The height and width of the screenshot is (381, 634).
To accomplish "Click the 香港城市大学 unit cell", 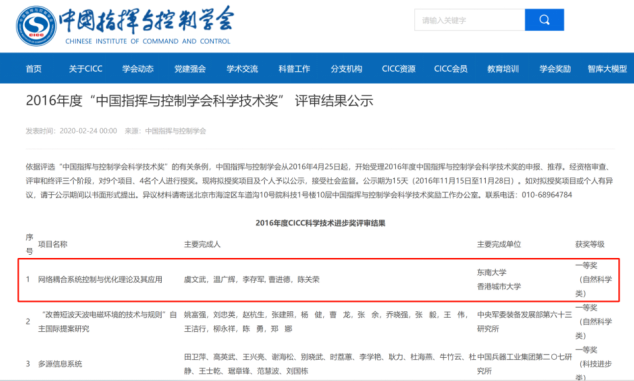I will tap(499, 286).
